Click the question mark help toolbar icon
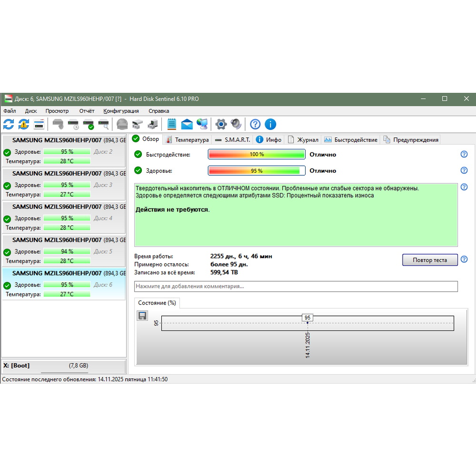 coord(256,125)
